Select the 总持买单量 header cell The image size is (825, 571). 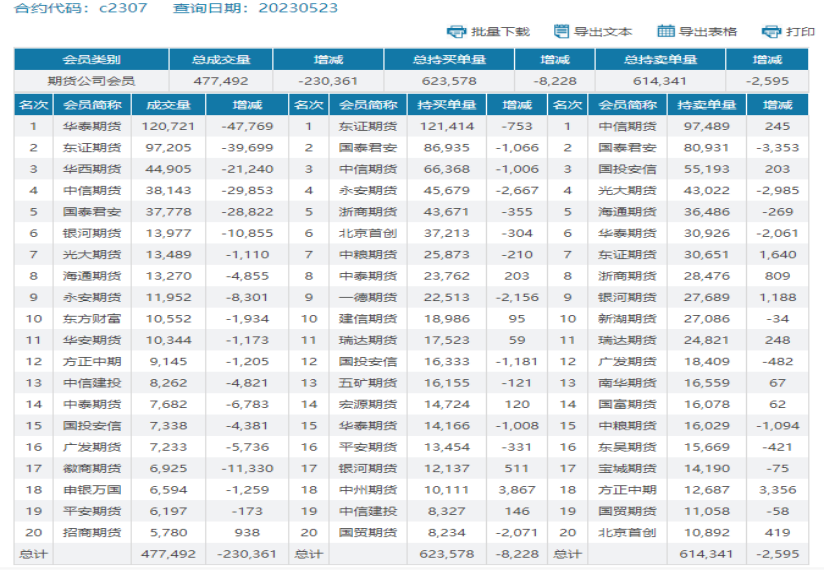[449, 59]
